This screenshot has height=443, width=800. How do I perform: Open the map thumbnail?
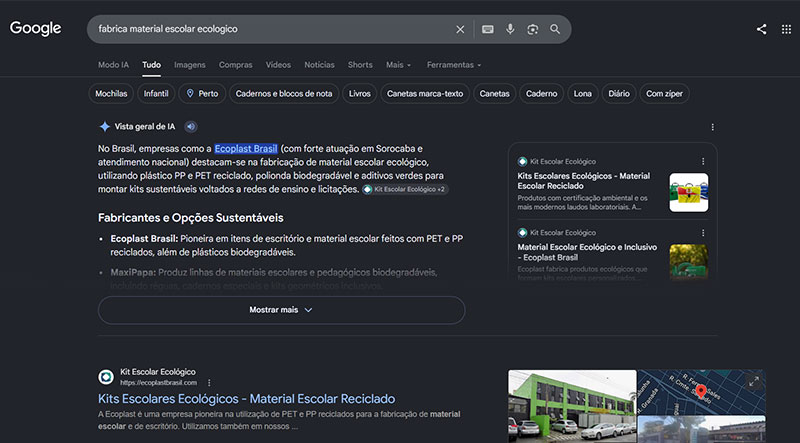click(701, 392)
